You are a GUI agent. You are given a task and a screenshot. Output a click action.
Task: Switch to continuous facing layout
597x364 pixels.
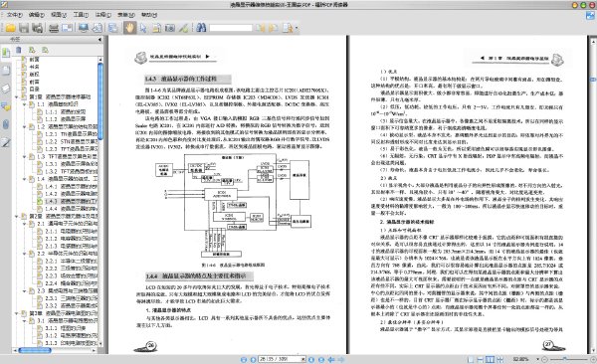(500, 359)
